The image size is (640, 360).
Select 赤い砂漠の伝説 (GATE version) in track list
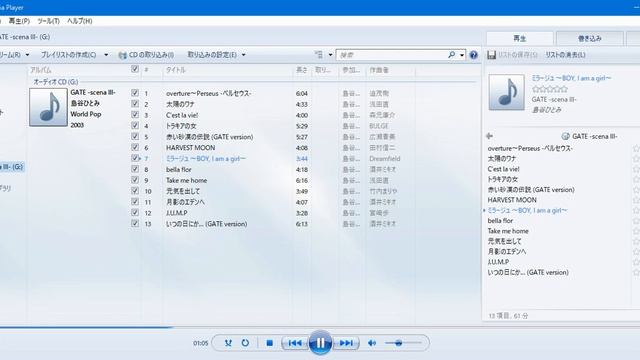209,137
